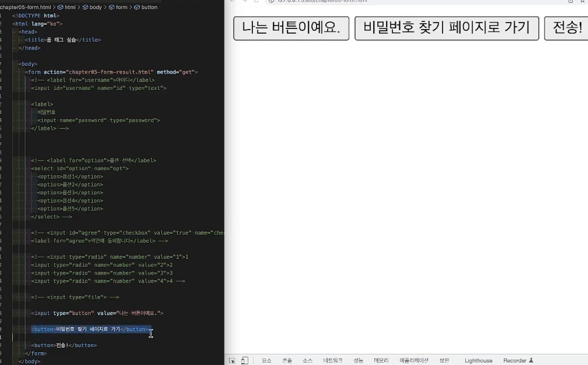This screenshot has width=588, height=365.
Task: Click the form action="chapter05-form-result.html" line
Action: 111,72
